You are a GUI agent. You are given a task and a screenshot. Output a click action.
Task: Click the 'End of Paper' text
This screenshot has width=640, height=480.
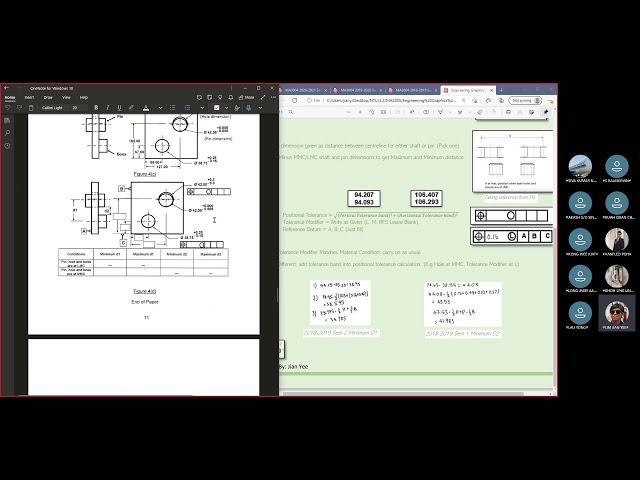point(144,302)
